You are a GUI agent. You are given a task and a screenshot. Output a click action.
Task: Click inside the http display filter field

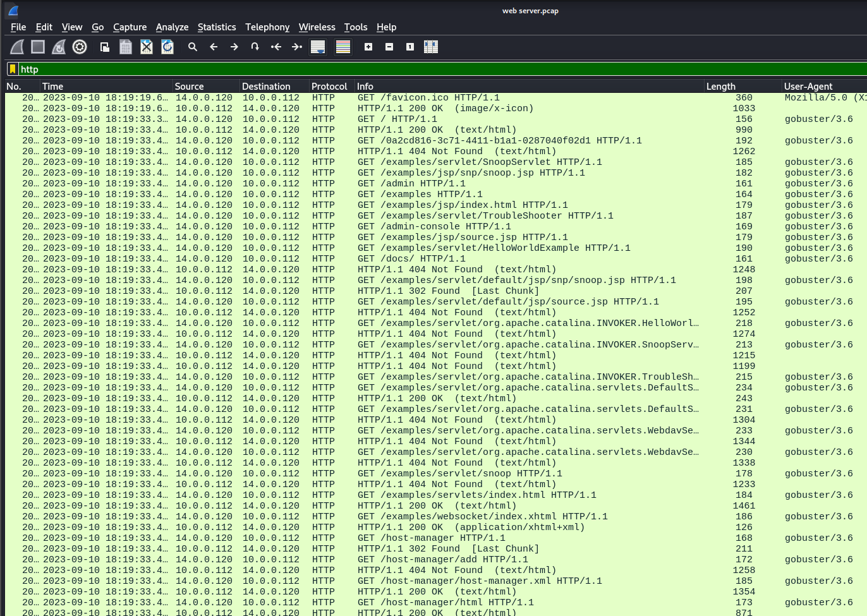click(379, 69)
